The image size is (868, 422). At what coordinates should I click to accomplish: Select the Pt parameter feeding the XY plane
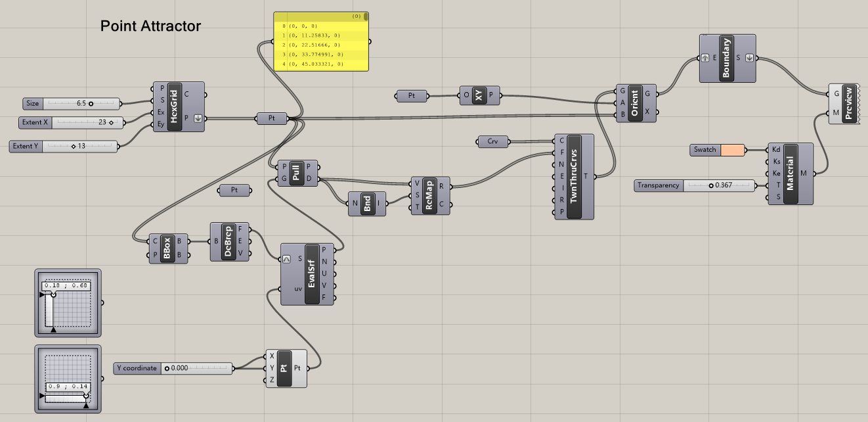(412, 96)
